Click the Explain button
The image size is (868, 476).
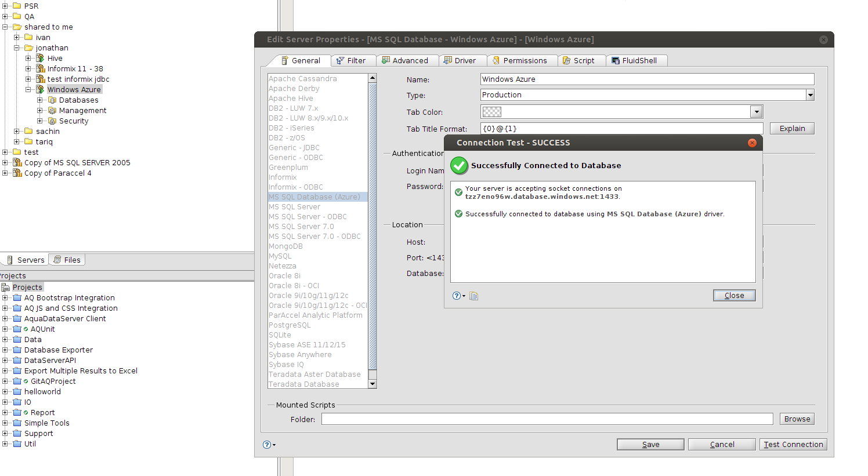[792, 129]
